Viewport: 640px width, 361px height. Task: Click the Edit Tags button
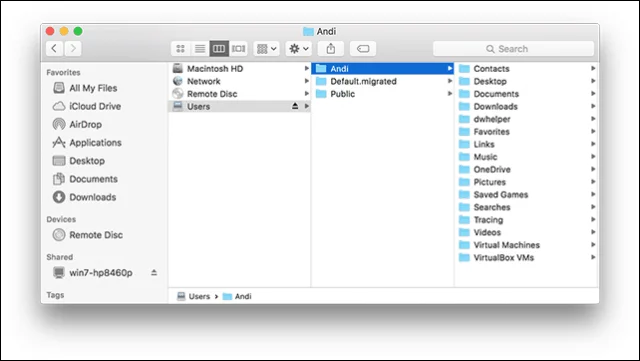363,49
